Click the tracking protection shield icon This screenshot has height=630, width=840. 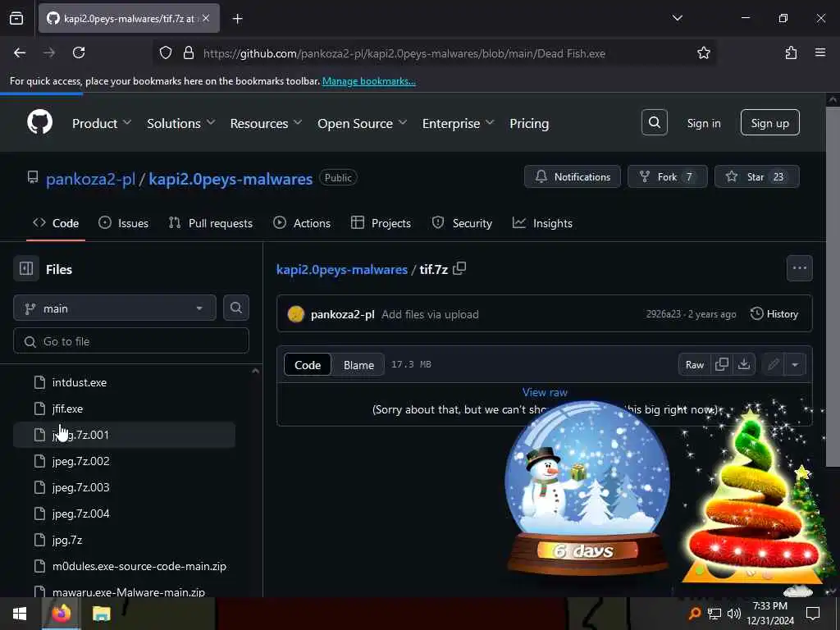[x=166, y=53]
